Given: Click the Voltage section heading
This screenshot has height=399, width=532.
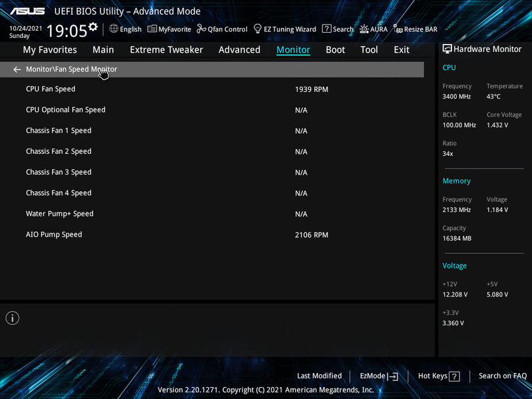Looking at the screenshot, I should 454,266.
